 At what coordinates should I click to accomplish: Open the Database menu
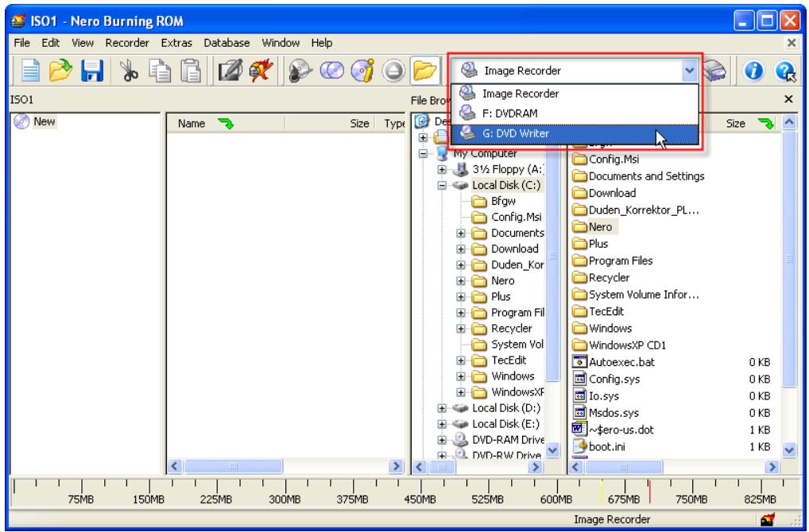(226, 43)
